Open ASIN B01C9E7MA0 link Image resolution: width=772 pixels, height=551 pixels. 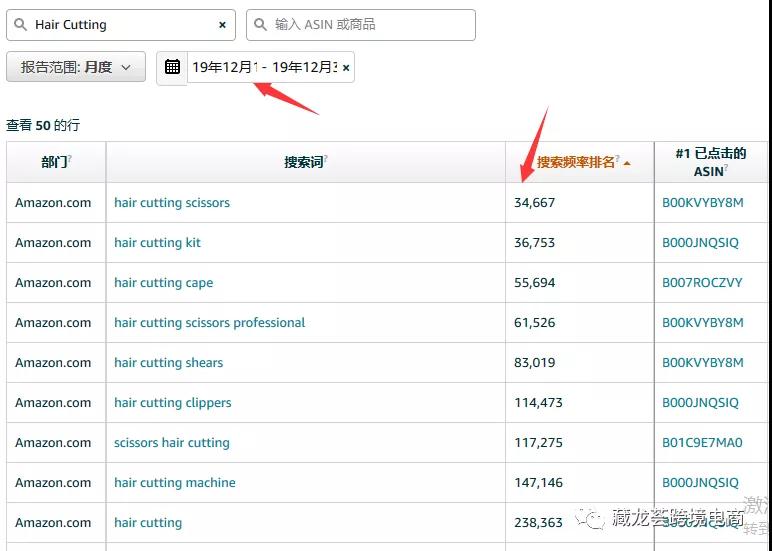click(702, 443)
